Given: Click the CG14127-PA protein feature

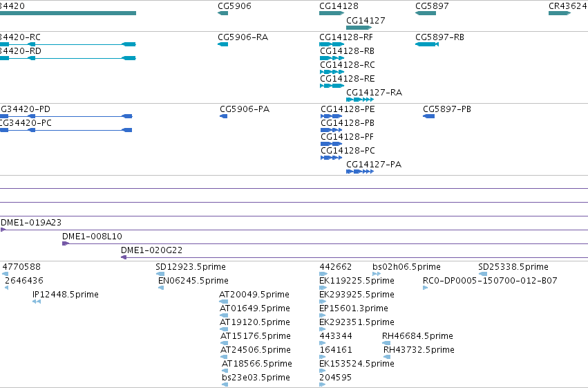Looking at the screenshot, I should tap(360, 172).
